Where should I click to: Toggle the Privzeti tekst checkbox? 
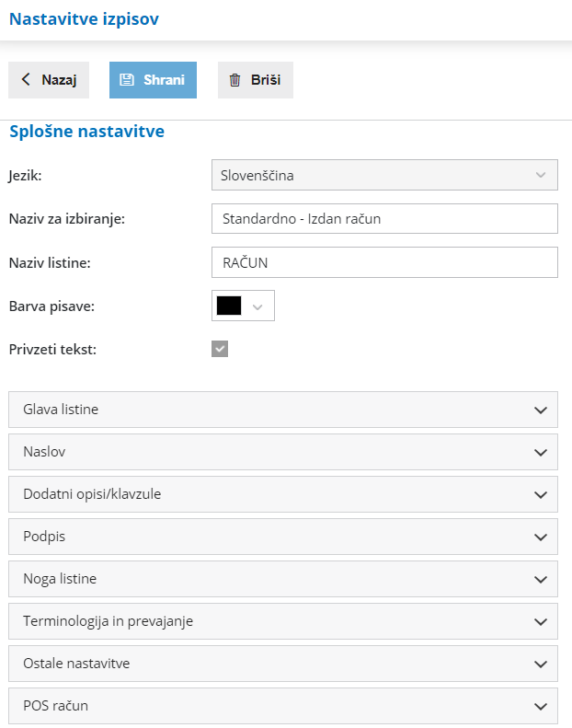coord(220,349)
